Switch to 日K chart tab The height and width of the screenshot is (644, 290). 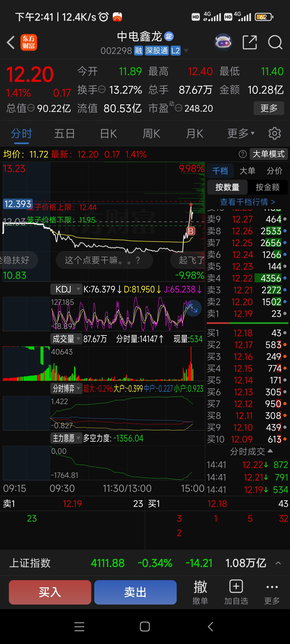pyautogui.click(x=108, y=133)
